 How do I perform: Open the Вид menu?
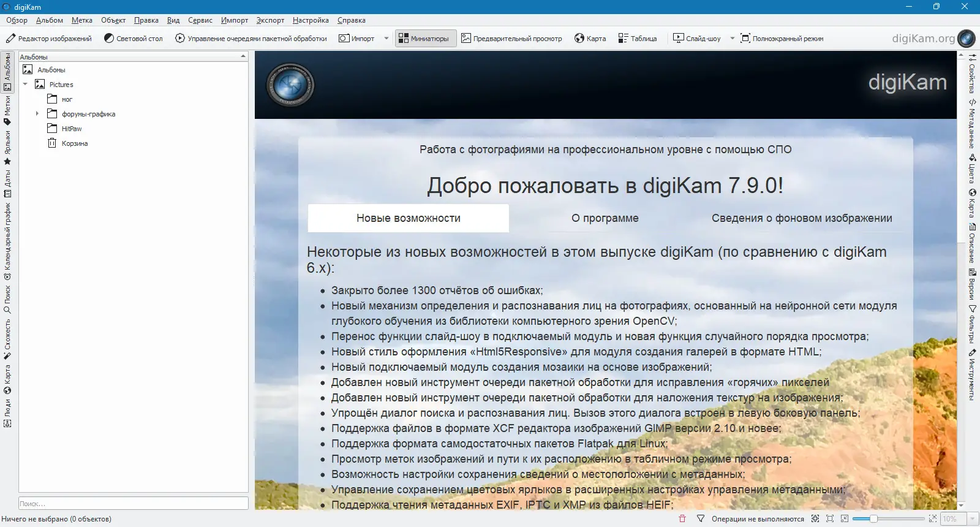coord(173,20)
